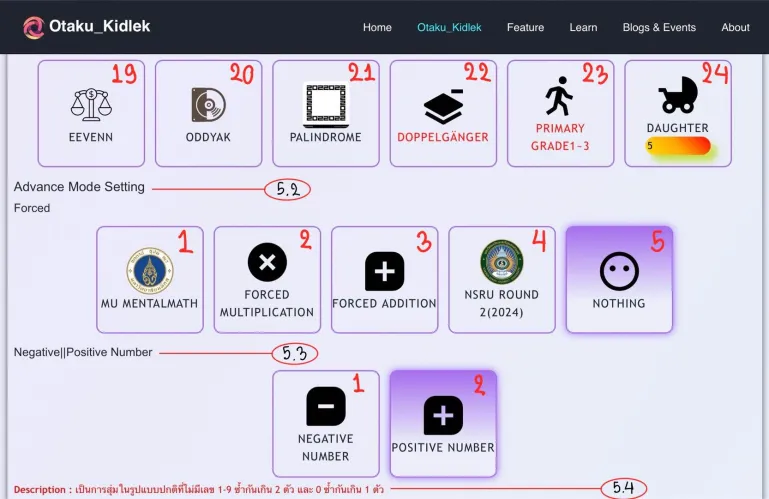This screenshot has height=499, width=769.
Task: Choose the PALINDROME film frame icon
Action: (325, 104)
